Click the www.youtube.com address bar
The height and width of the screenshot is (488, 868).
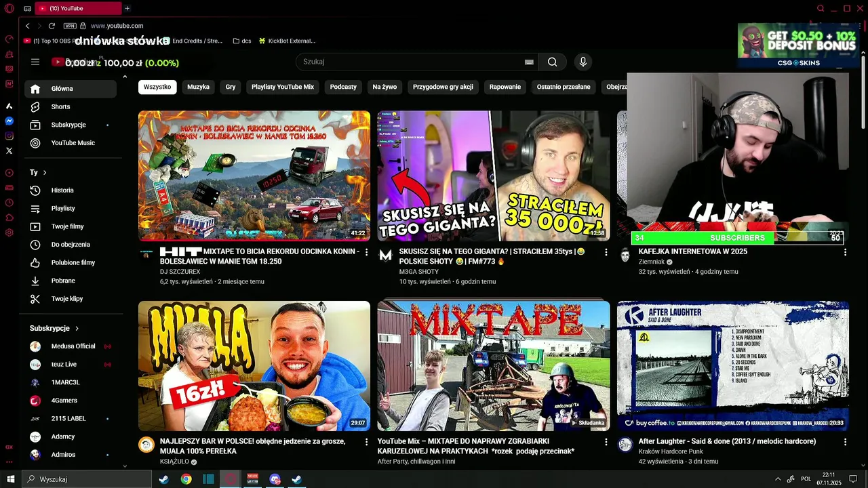point(117,26)
